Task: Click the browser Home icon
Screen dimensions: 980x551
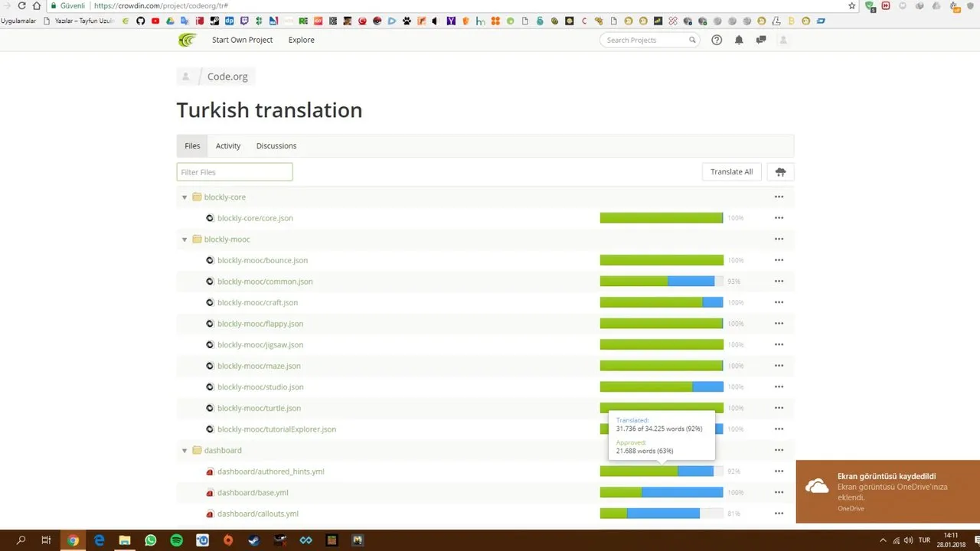Action: tap(36, 5)
